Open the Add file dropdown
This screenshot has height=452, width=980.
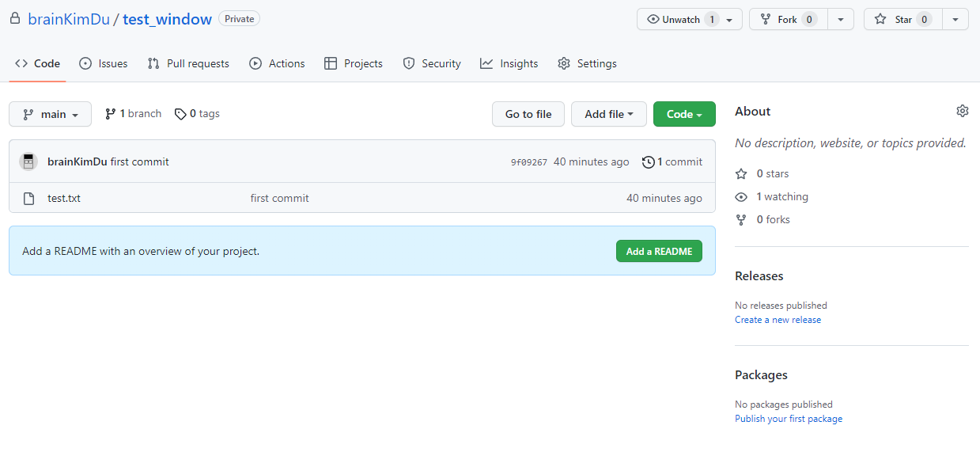tap(609, 114)
